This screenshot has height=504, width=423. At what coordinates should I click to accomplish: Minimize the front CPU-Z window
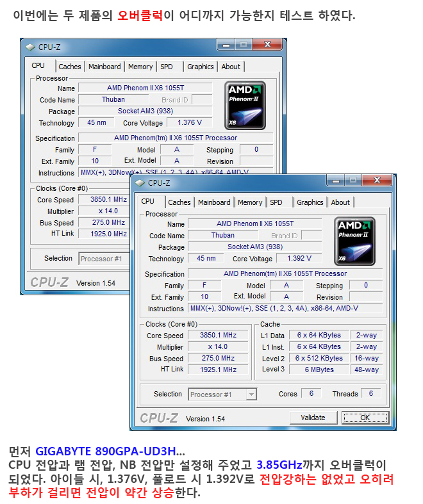[x=336, y=181]
